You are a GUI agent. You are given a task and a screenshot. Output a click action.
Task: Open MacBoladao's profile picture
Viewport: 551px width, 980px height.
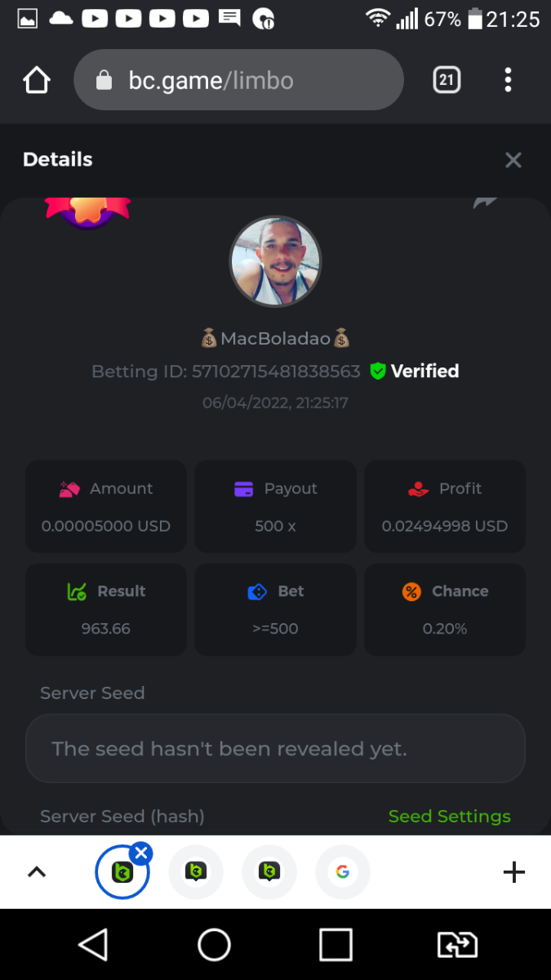click(275, 261)
